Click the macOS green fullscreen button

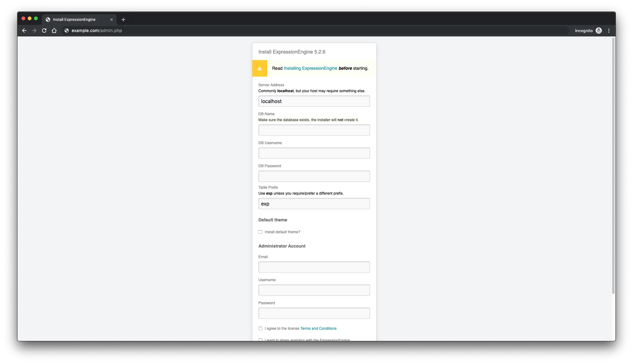36,19
